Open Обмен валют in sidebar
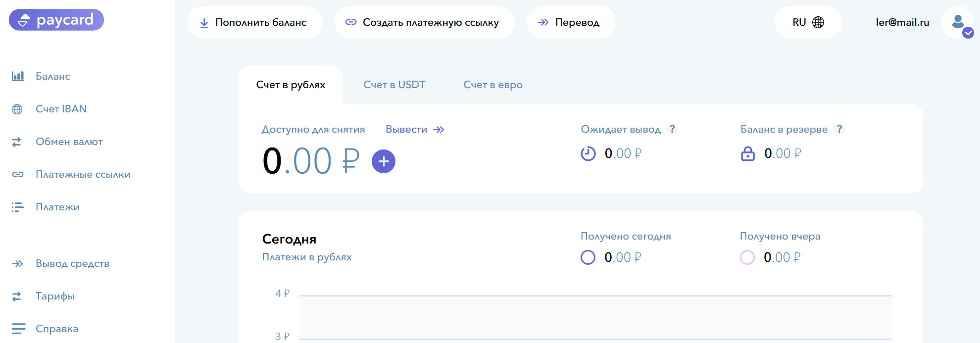 click(69, 142)
